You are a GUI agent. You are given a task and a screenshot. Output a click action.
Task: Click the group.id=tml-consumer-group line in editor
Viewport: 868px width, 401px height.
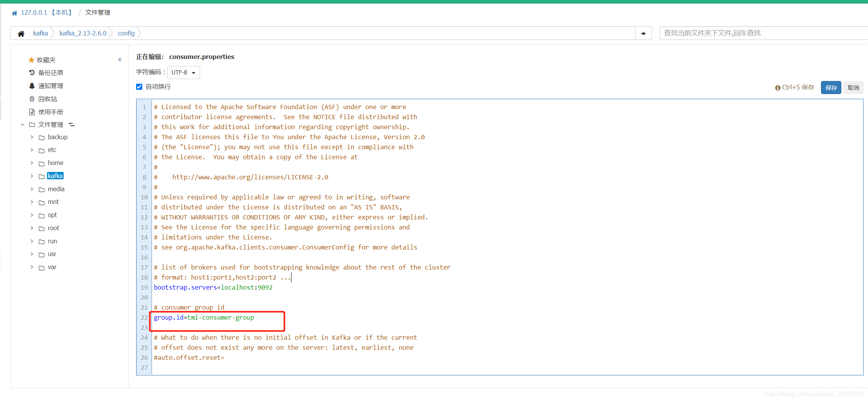point(204,317)
